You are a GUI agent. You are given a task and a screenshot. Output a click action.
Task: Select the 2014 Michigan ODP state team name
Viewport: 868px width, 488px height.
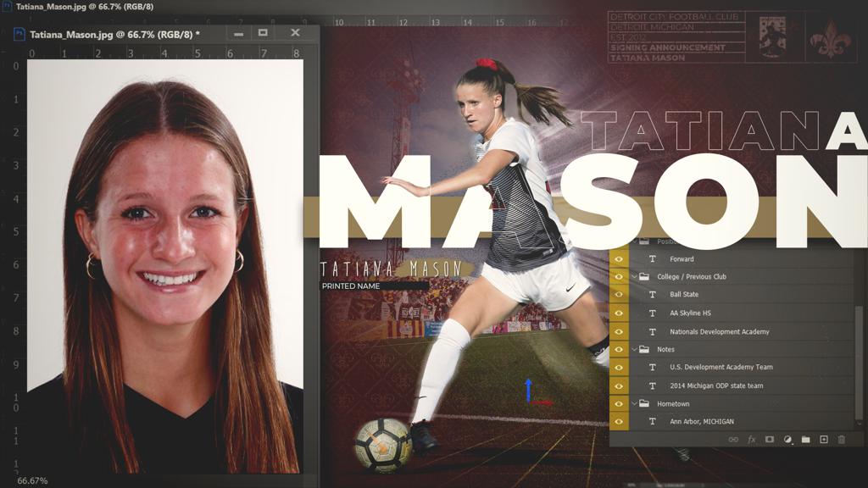pyautogui.click(x=716, y=386)
